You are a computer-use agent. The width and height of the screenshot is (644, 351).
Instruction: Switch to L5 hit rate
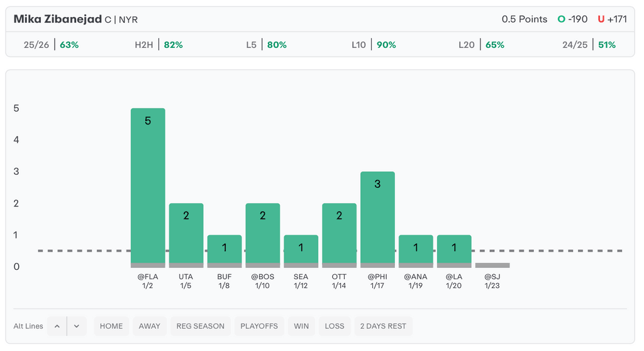(266, 45)
